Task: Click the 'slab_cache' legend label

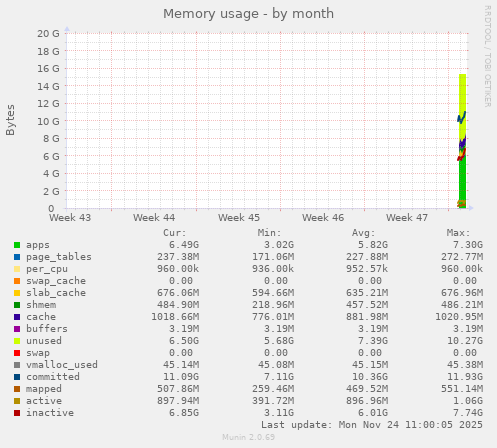Action: point(56,293)
